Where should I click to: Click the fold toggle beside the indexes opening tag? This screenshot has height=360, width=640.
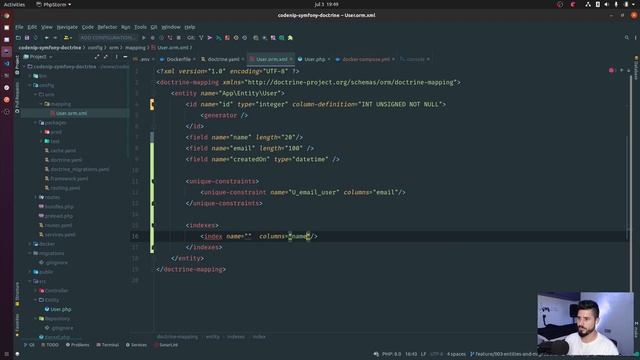[153, 225]
